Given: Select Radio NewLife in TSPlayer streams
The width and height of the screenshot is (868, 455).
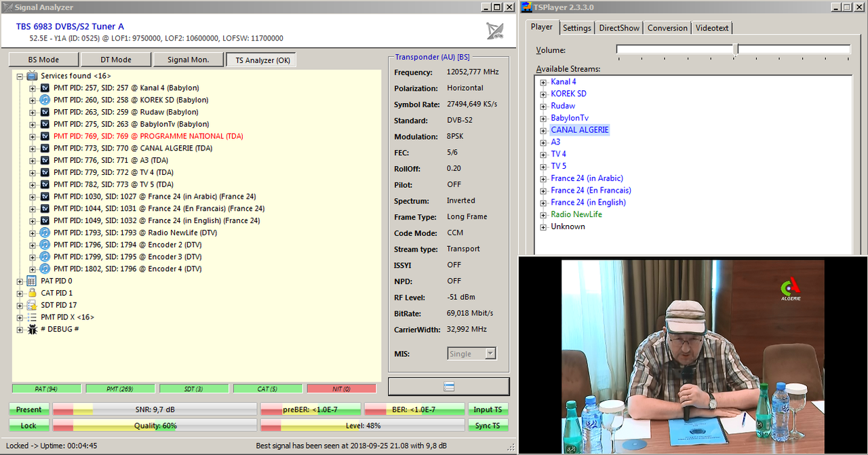Looking at the screenshot, I should coord(576,214).
